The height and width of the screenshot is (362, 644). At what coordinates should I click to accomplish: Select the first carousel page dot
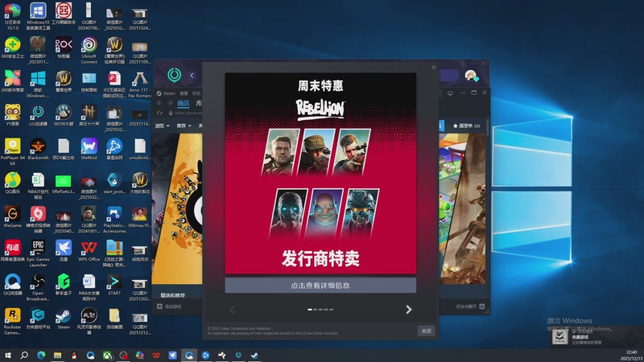(310, 310)
